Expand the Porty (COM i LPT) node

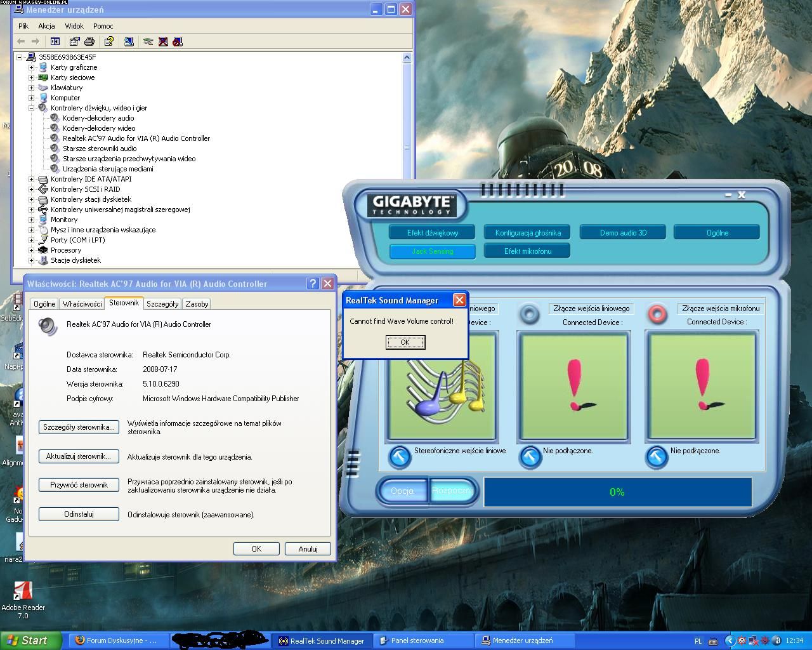coord(31,240)
